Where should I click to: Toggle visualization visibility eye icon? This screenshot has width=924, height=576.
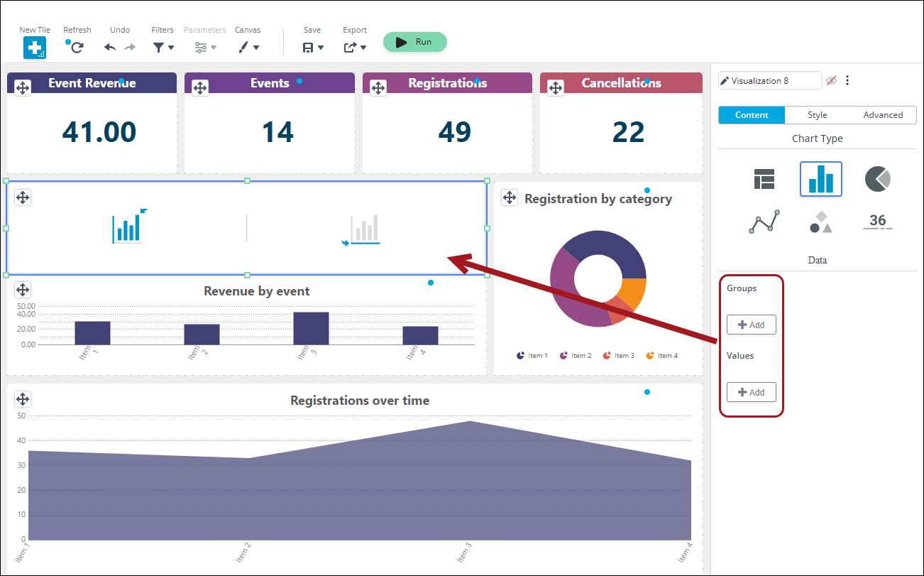831,81
